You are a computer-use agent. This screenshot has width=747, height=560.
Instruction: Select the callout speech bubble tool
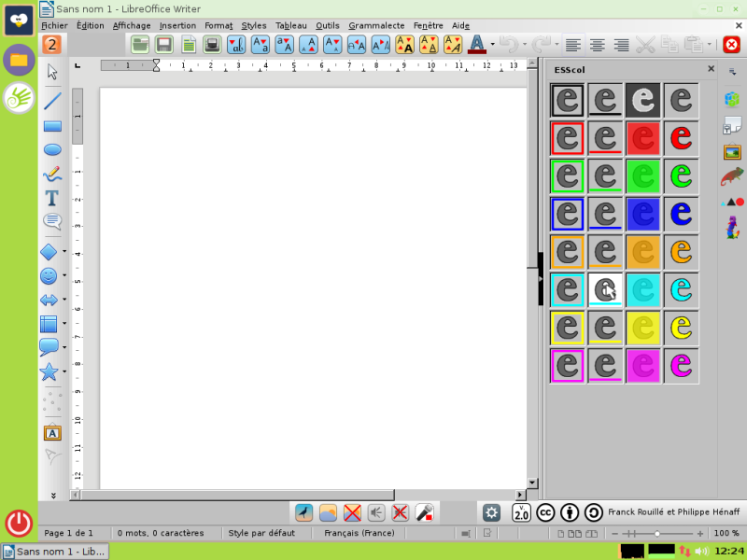pos(52,221)
